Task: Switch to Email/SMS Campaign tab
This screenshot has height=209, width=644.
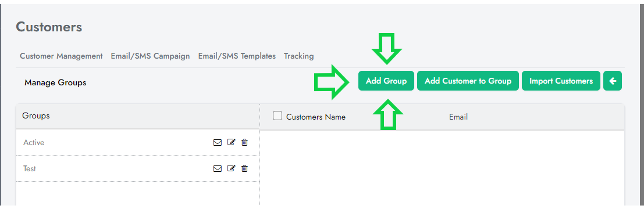Action: (150, 56)
